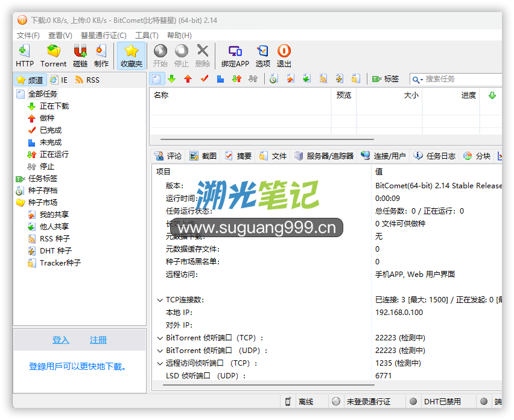Click the DHT torrents lightning icon in filter bar

(339, 78)
